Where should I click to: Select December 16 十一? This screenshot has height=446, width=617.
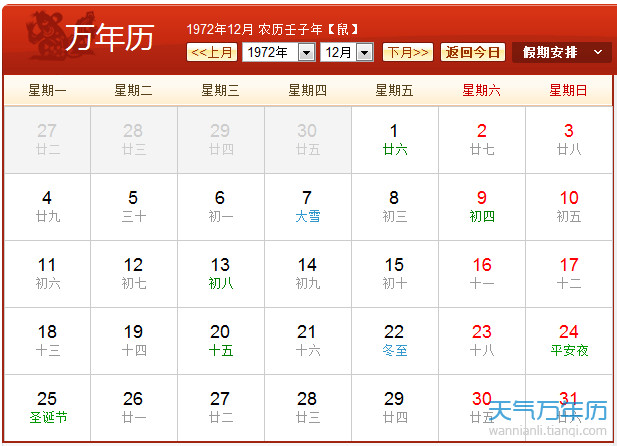tap(482, 274)
